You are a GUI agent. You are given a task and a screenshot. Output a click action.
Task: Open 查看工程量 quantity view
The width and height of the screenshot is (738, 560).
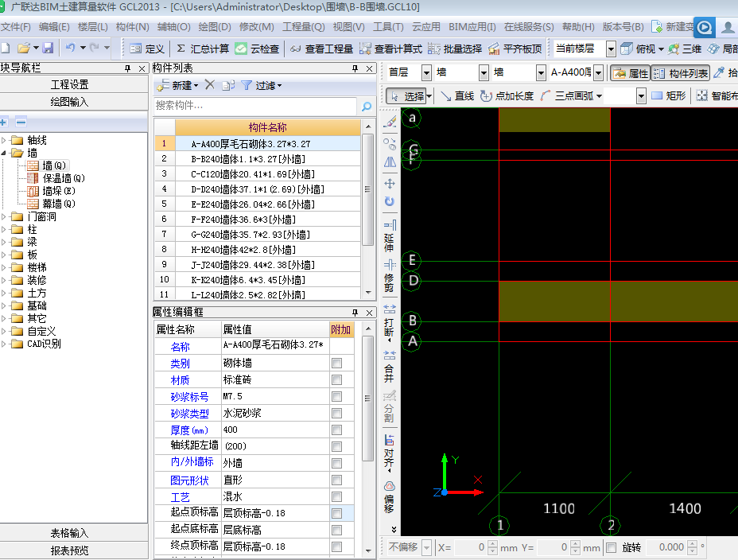[321, 49]
